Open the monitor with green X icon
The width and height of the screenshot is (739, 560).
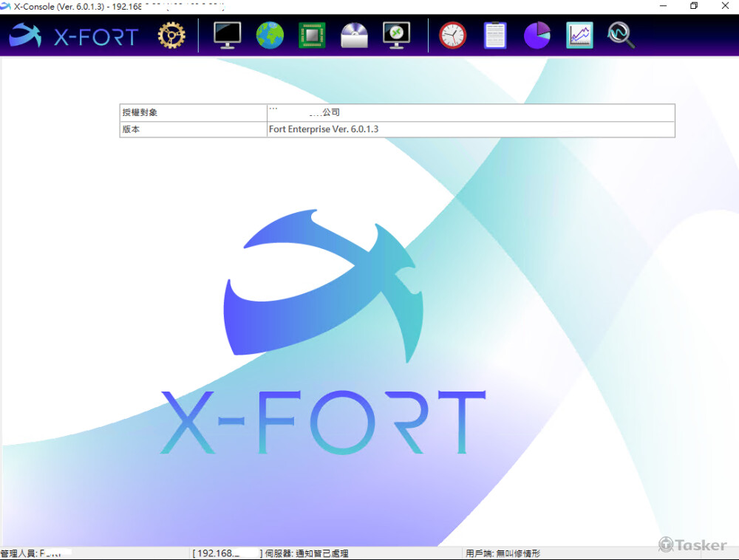[396, 35]
